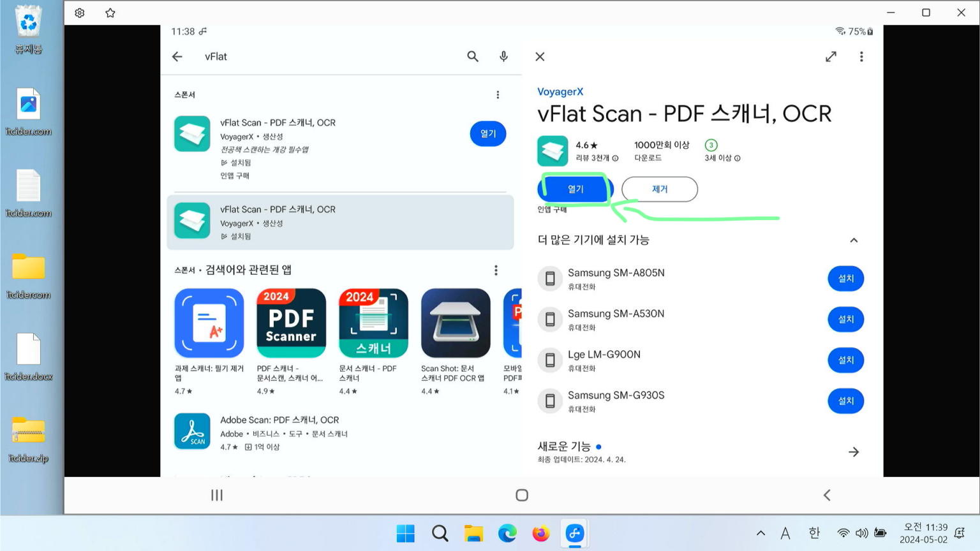Close the app detail panel with X
This screenshot has width=980, height=551.
[540, 57]
